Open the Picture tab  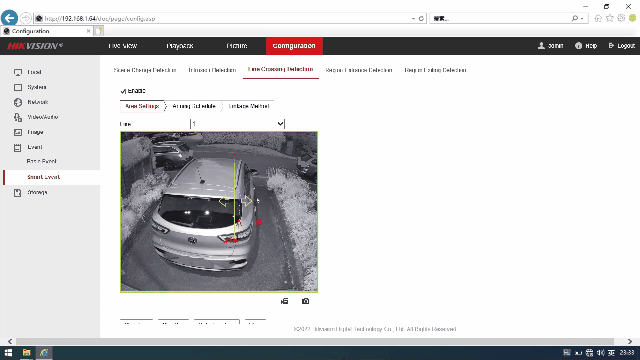coord(237,46)
